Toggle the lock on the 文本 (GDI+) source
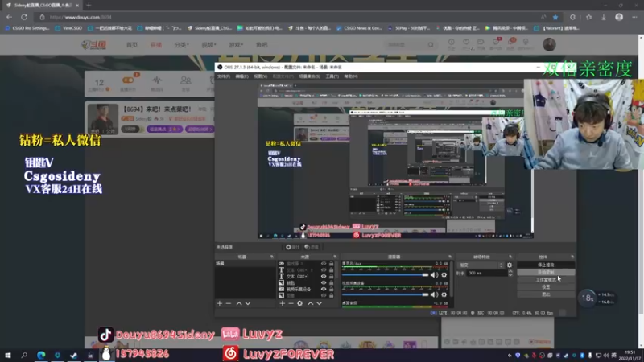 point(331,276)
